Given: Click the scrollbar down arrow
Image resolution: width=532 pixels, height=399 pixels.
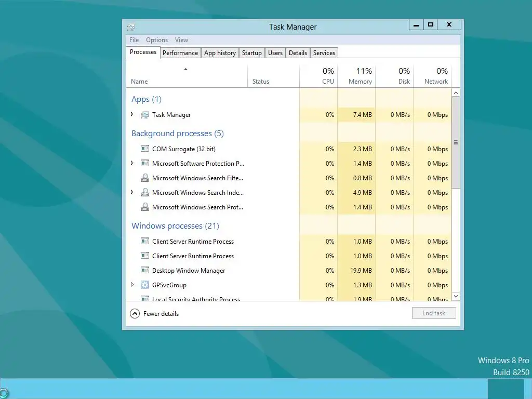Looking at the screenshot, I should [x=456, y=296].
